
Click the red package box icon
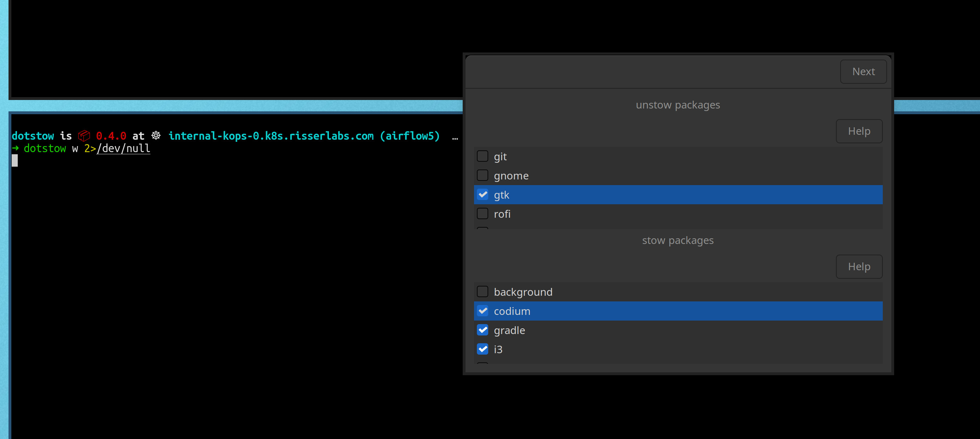click(84, 136)
